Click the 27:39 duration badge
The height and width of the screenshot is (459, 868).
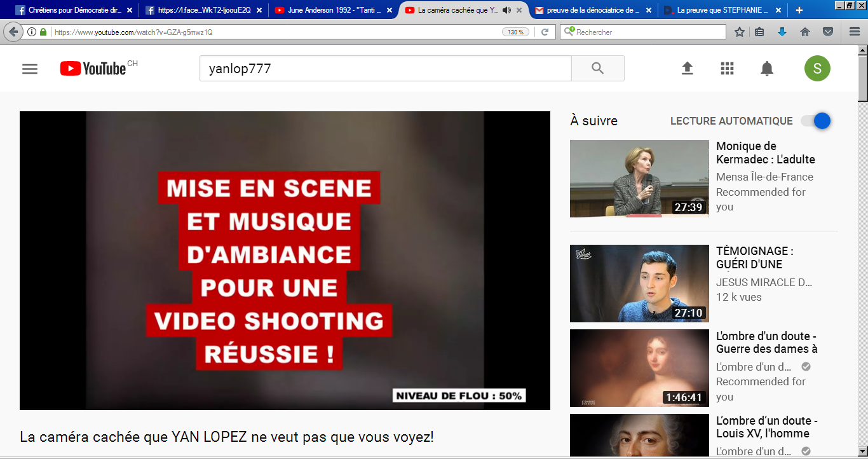pyautogui.click(x=689, y=207)
